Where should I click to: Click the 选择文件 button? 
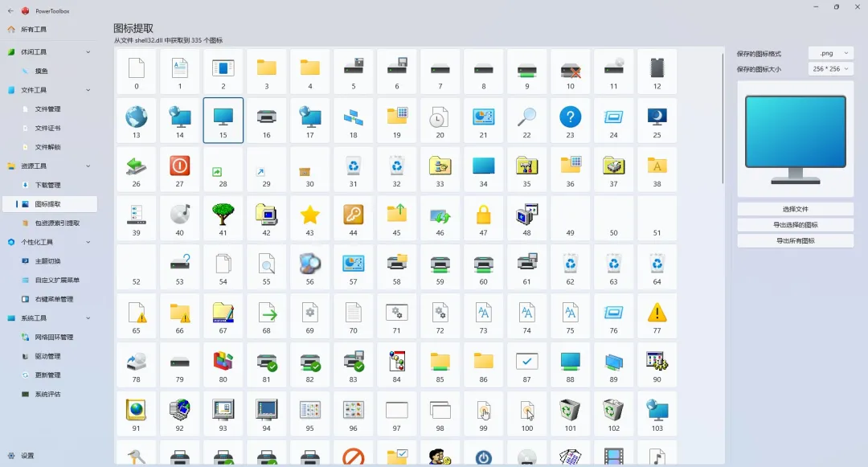[x=795, y=208]
